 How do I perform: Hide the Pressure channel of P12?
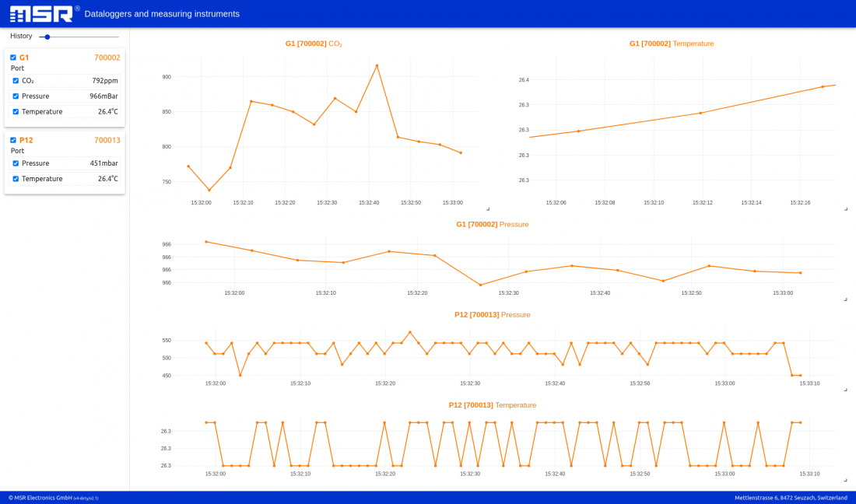pos(16,163)
